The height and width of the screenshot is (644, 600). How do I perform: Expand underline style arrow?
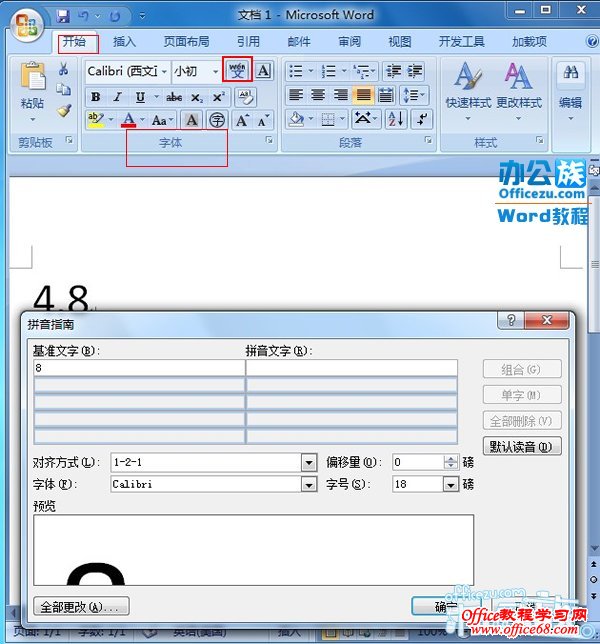(156, 97)
